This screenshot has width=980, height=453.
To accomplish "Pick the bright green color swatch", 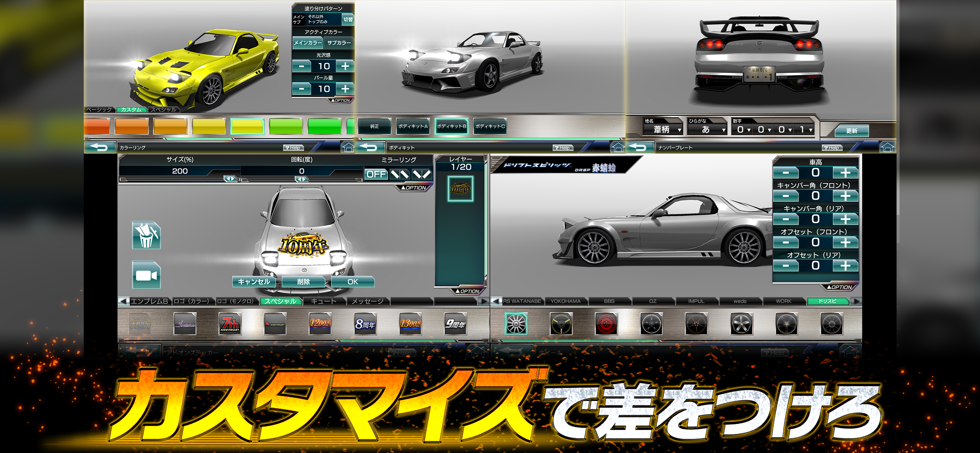I will [x=324, y=126].
